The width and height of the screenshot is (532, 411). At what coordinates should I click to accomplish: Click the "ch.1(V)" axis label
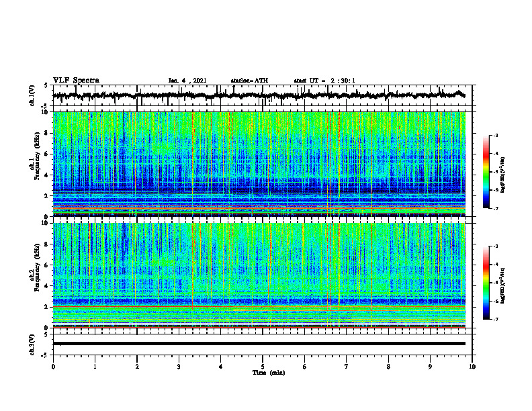click(x=32, y=95)
